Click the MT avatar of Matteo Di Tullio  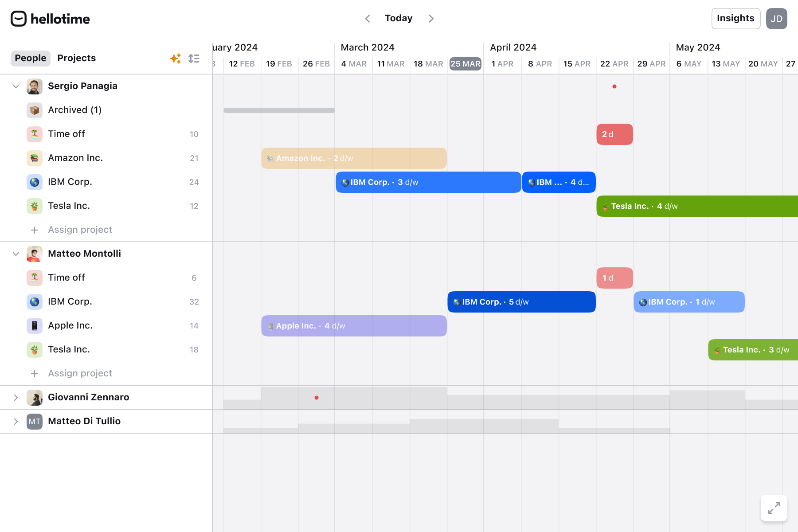pyautogui.click(x=35, y=421)
